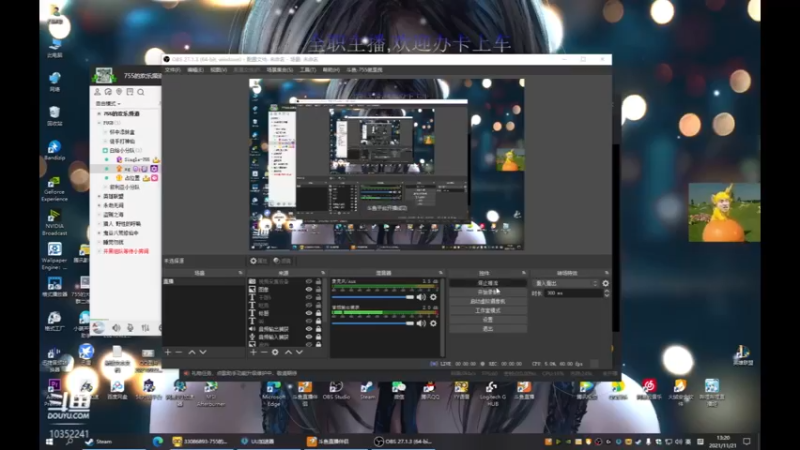Open the 帮助(H) menu in OBS
The width and height of the screenshot is (800, 450).
(x=331, y=70)
